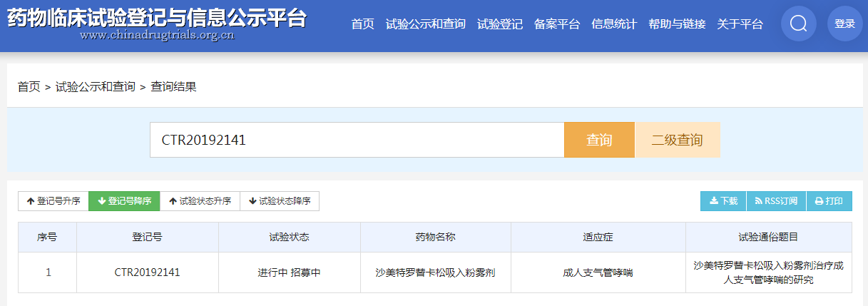
Task: Open 备案平台 navigation item
Action: tap(557, 24)
